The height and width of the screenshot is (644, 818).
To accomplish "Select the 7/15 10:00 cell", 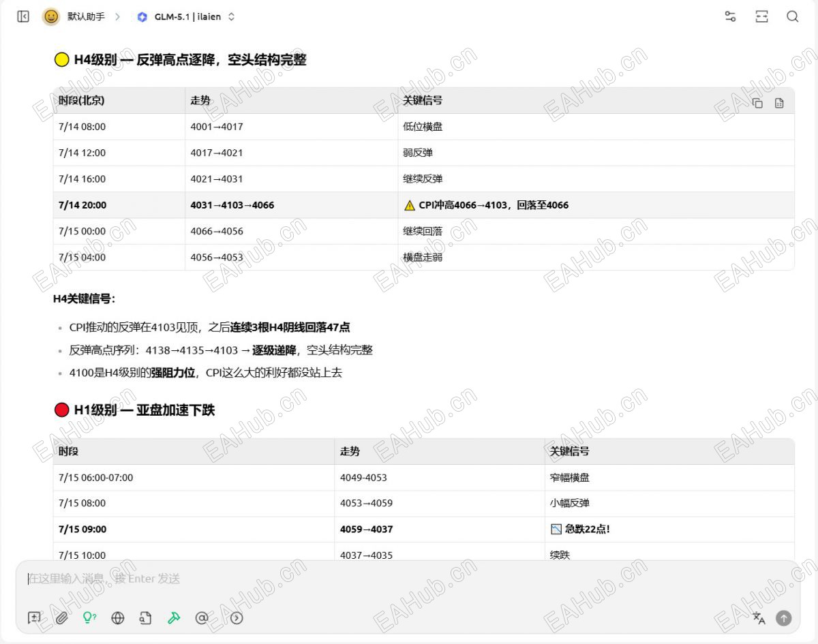I will click(x=194, y=552).
